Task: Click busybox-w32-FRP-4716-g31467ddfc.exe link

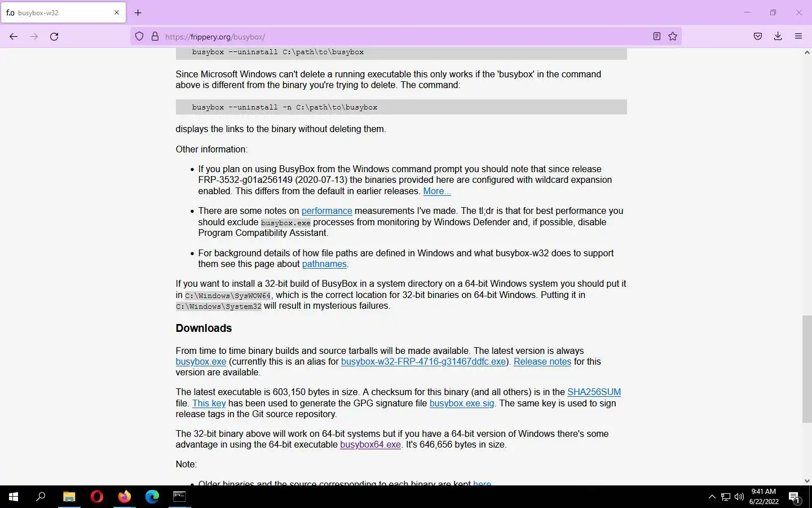Action: [423, 361]
